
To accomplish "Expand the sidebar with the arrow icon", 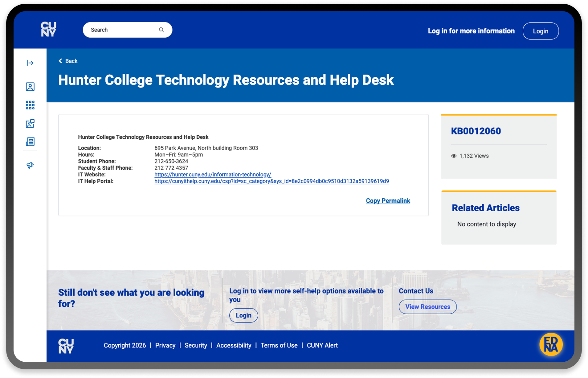I will pyautogui.click(x=30, y=63).
